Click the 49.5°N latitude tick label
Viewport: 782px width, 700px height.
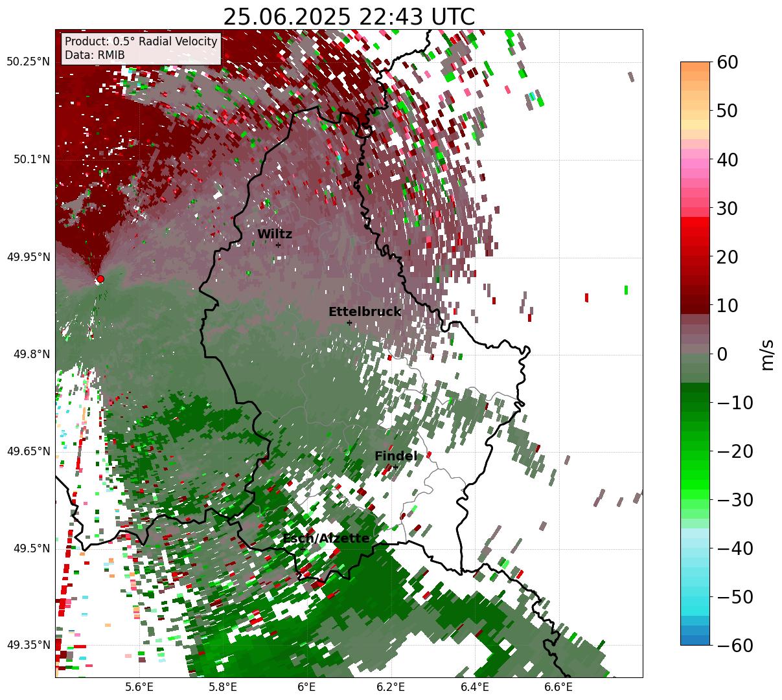tap(31, 548)
